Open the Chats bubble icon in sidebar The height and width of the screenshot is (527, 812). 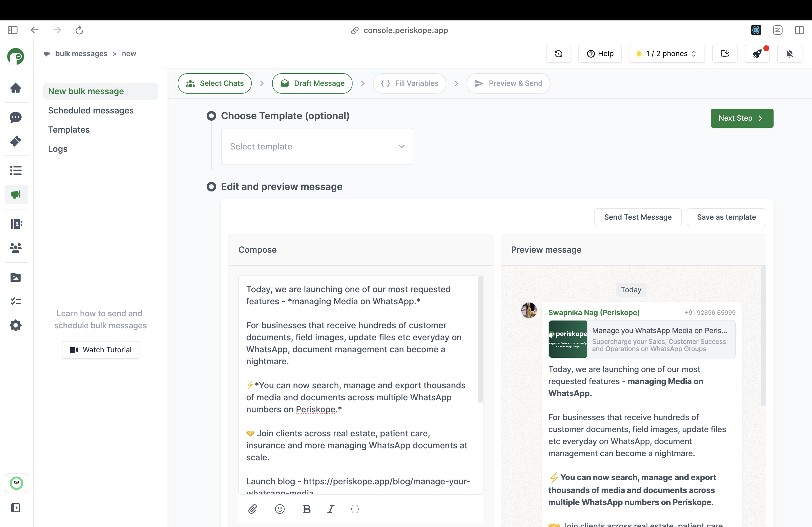pos(16,118)
